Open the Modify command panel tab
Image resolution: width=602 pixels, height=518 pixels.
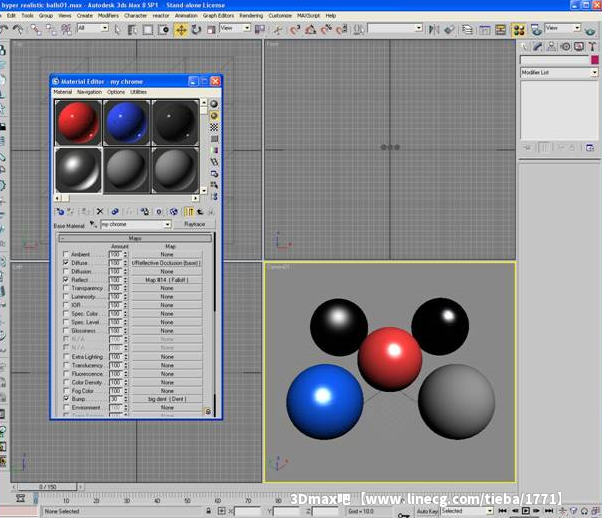point(538,47)
